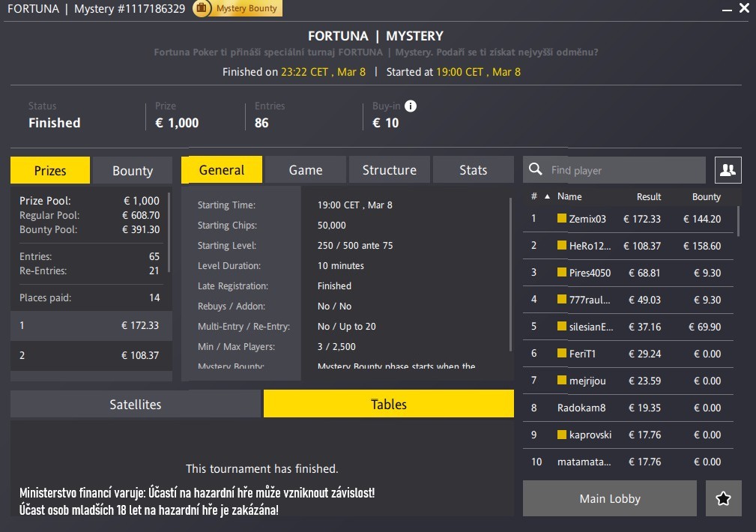Click the Mystery Bounty briefcase icon
This screenshot has width=756, height=532.
pos(202,8)
